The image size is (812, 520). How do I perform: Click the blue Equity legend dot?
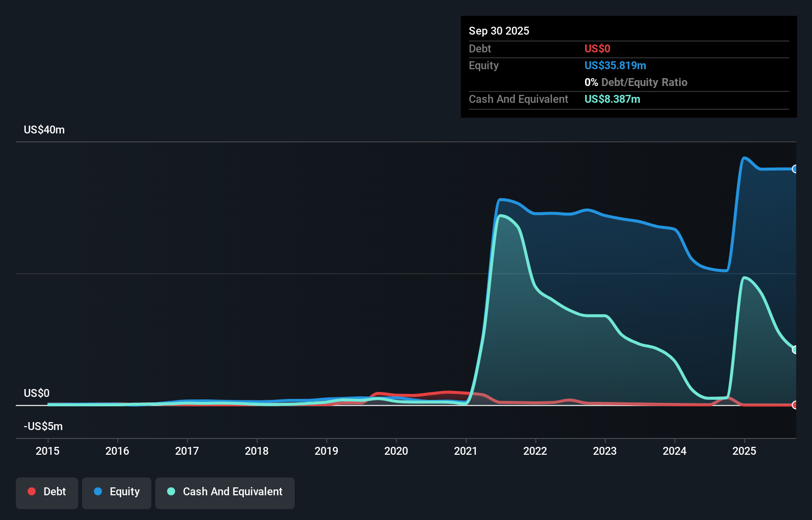98,491
